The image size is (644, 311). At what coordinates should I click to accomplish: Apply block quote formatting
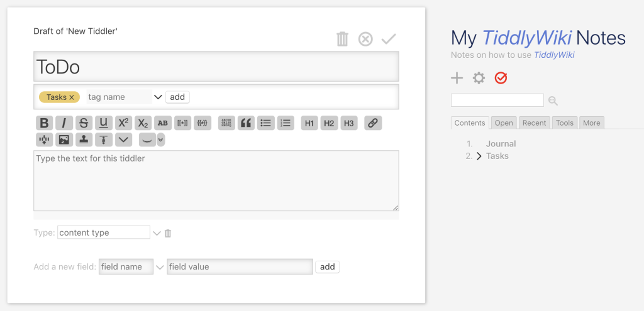point(246,123)
